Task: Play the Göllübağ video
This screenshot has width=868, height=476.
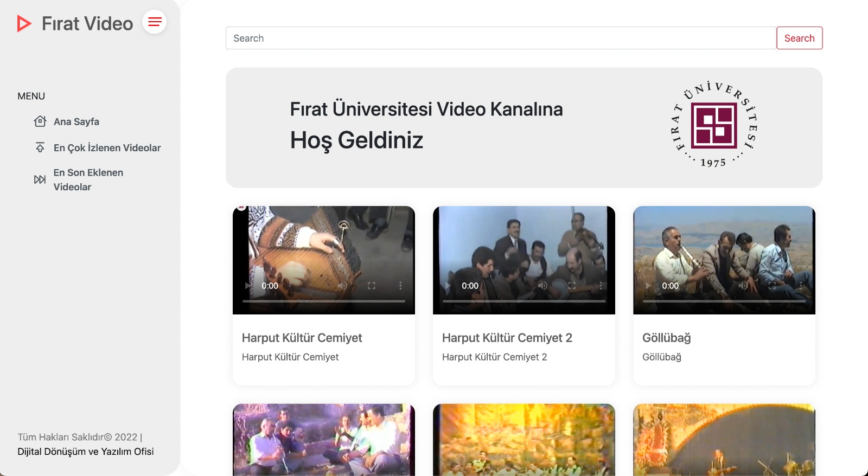Action: pos(649,286)
